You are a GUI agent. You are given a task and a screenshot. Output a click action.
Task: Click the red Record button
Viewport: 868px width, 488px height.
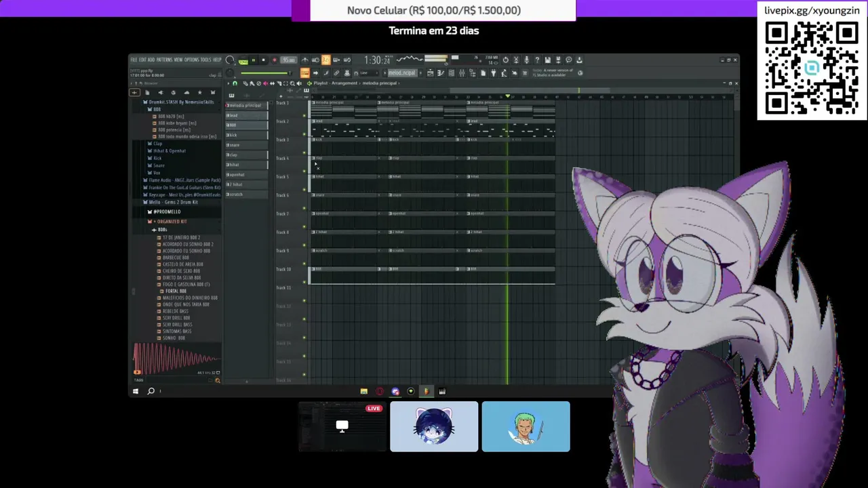(x=275, y=60)
